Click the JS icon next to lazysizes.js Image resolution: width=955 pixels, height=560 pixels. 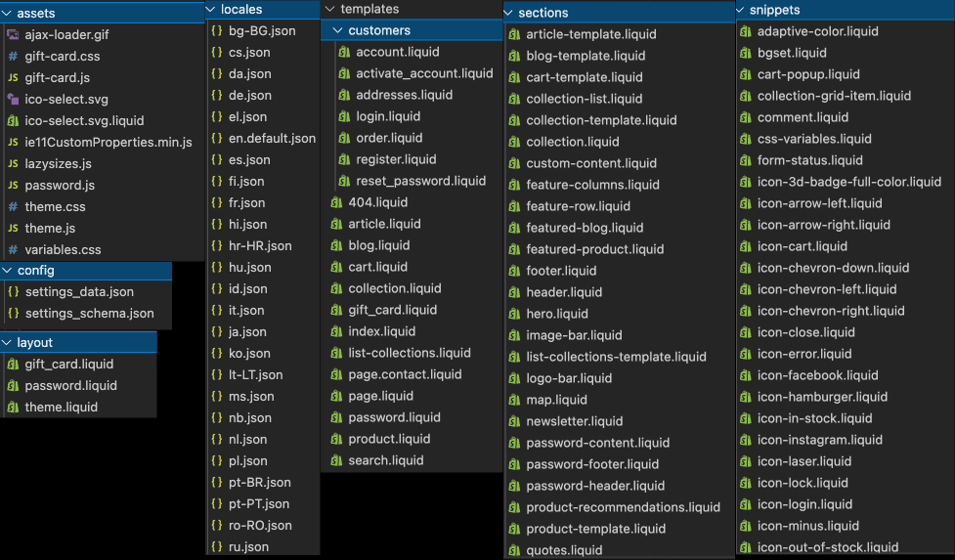[13, 164]
